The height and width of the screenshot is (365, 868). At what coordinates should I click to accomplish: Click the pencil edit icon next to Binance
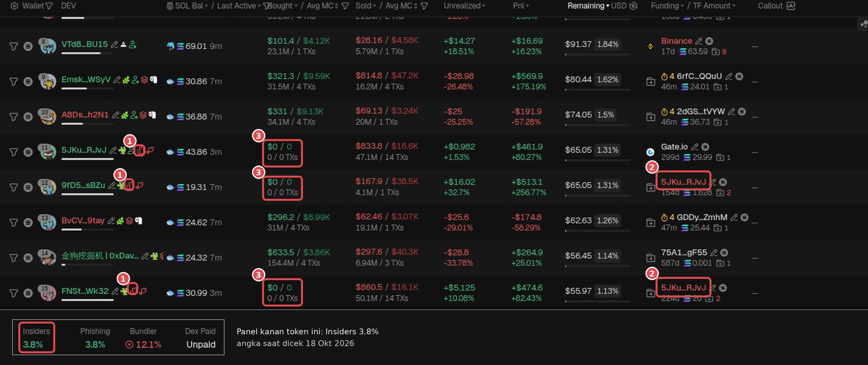point(699,41)
